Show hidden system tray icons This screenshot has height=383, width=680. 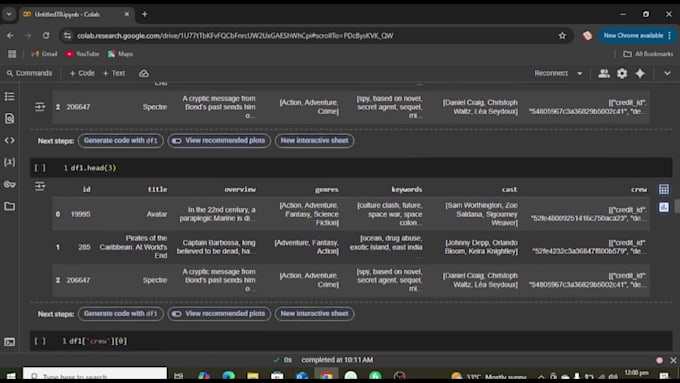tap(541, 376)
